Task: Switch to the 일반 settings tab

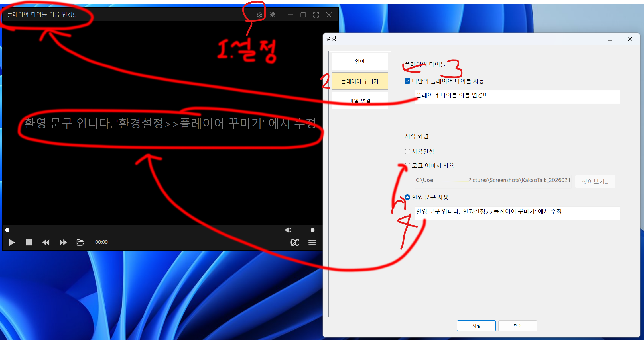Action: coord(359,62)
